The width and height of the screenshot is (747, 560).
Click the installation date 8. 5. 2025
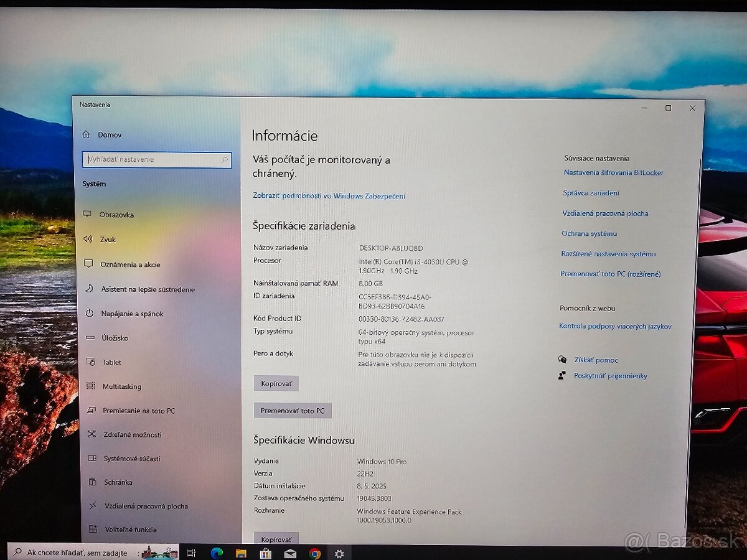click(x=372, y=486)
